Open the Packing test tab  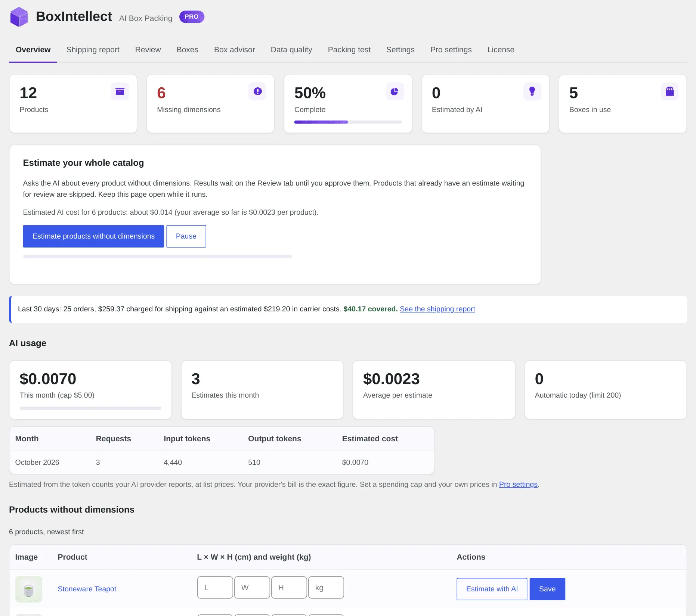click(349, 50)
